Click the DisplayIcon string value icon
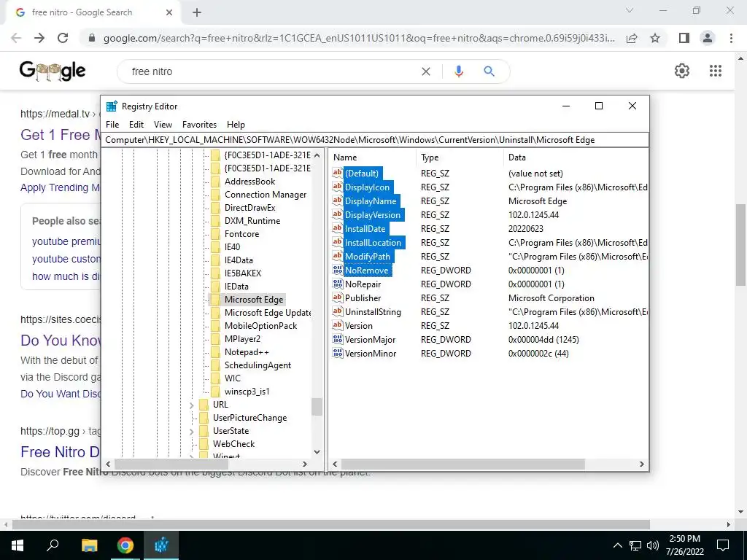The width and height of the screenshot is (747, 560). (x=337, y=187)
